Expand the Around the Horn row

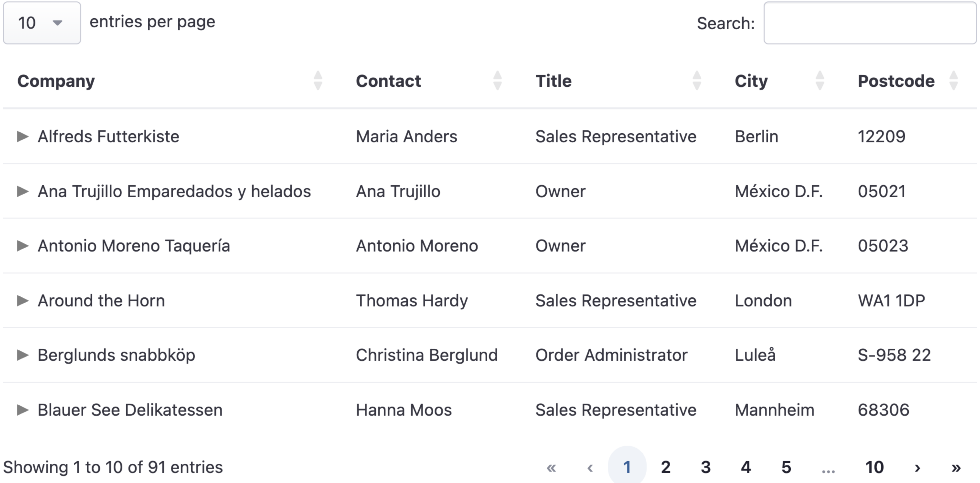click(23, 300)
